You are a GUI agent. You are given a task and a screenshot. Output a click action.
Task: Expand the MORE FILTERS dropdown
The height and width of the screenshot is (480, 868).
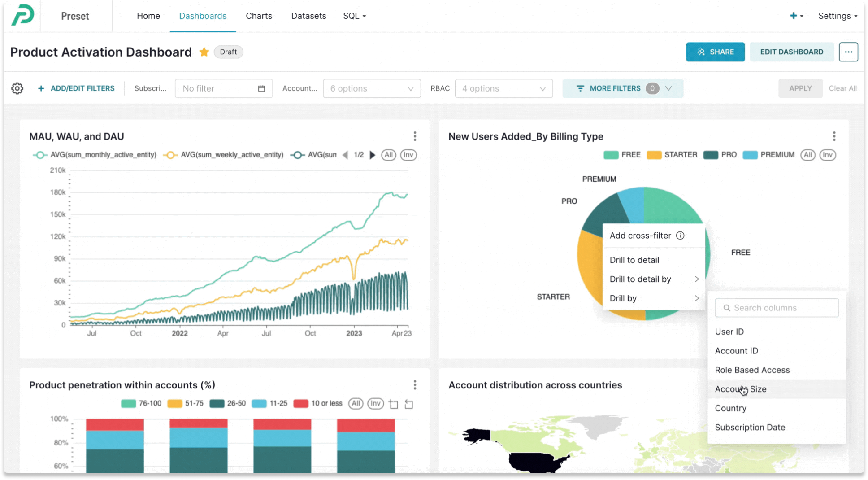(x=622, y=88)
